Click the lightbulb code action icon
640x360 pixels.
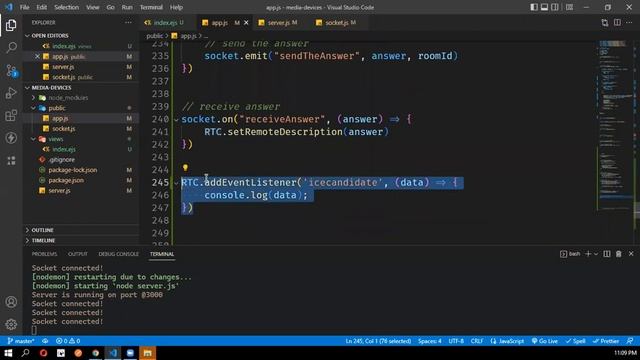[185, 168]
